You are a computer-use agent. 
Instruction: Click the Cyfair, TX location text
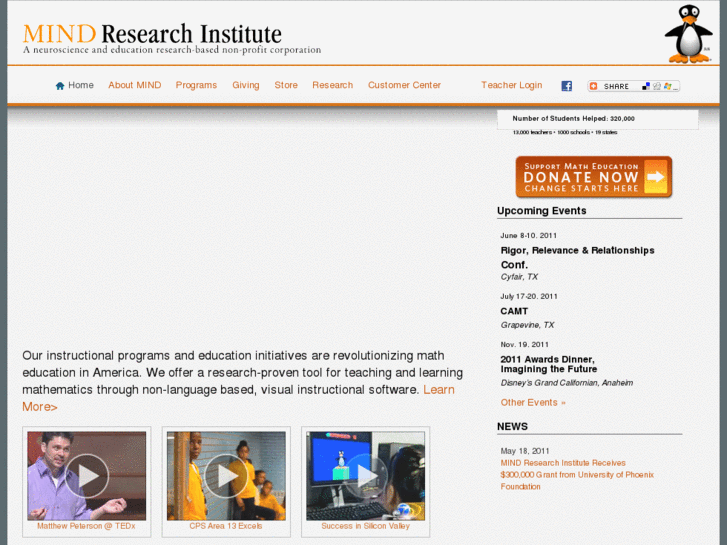(x=519, y=277)
